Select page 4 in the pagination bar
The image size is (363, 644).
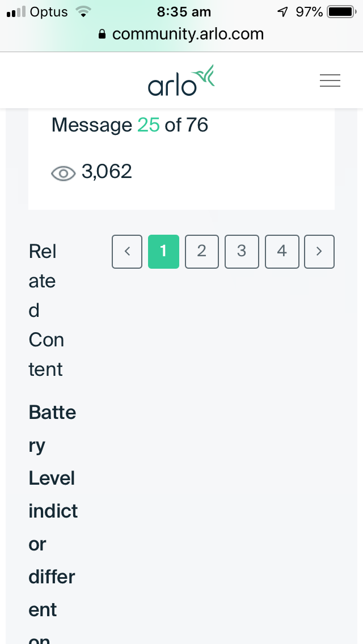(x=282, y=251)
